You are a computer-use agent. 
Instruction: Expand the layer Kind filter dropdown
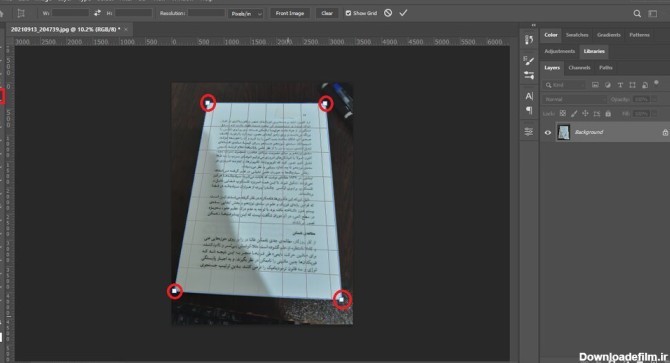point(564,85)
